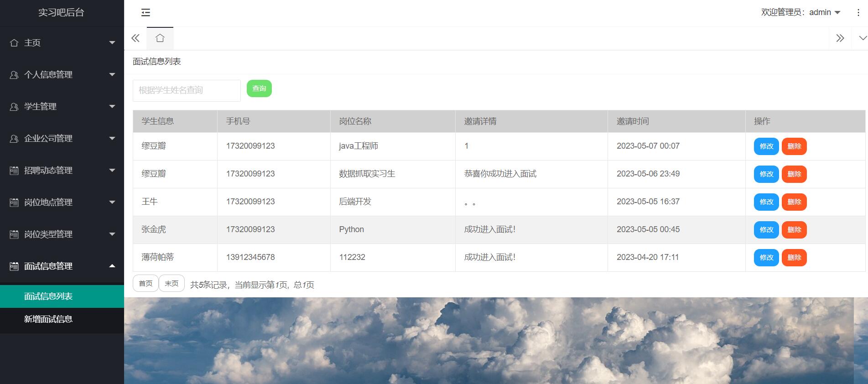Open the admin user dropdown
The image size is (868, 384).
click(800, 12)
